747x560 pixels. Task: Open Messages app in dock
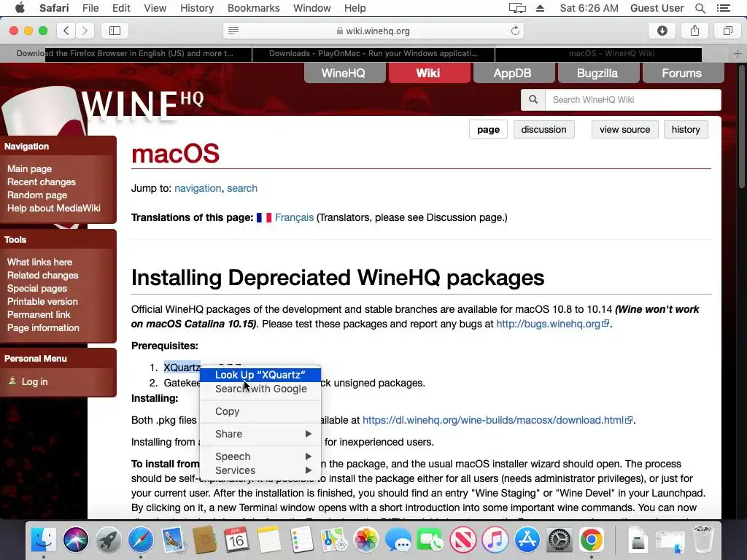click(398, 540)
